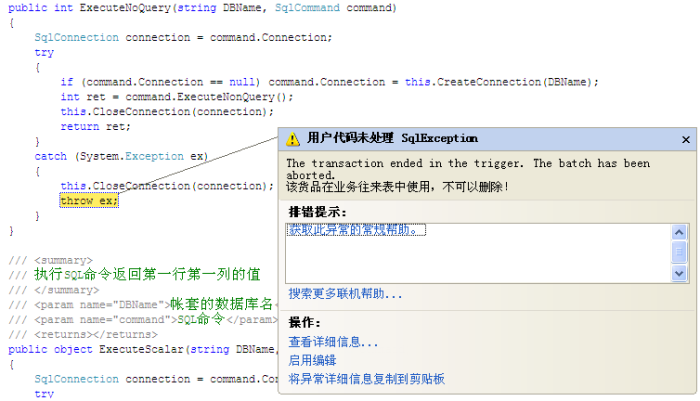Click 搜索更多联机帮助... link
700x401 pixels.
345,294
